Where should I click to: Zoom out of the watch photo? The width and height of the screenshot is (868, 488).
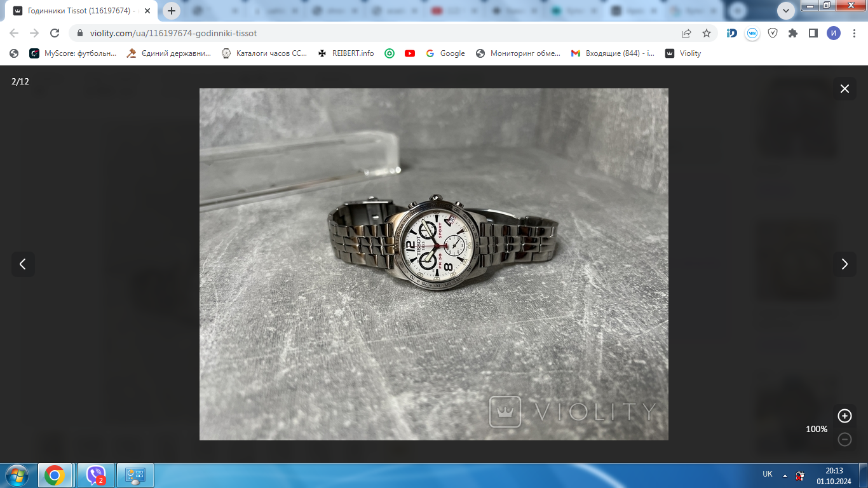pyautogui.click(x=844, y=439)
